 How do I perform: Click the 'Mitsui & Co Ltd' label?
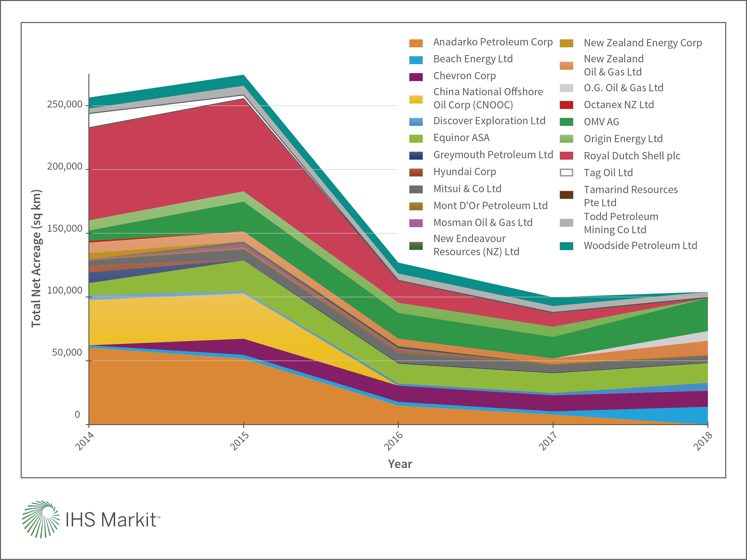click(467, 189)
